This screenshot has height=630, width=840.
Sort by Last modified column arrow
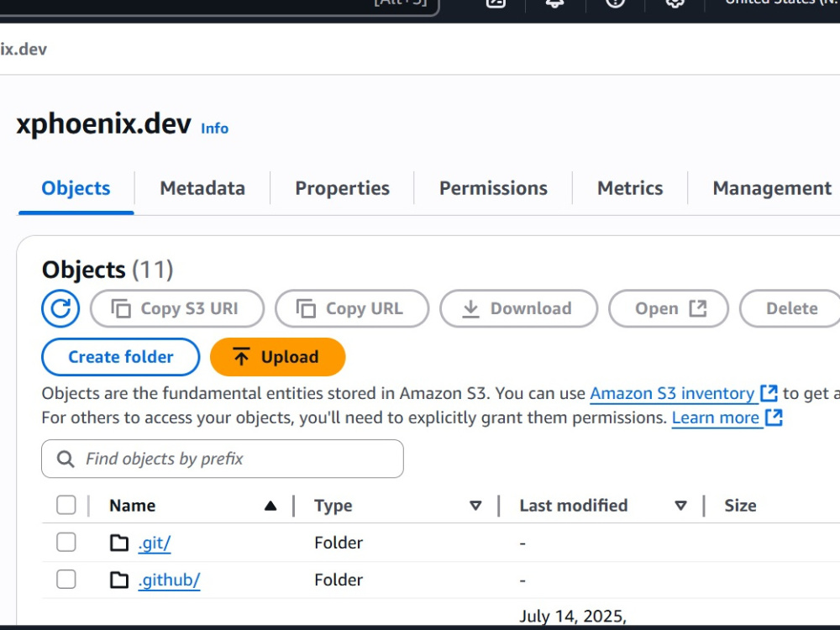click(681, 506)
